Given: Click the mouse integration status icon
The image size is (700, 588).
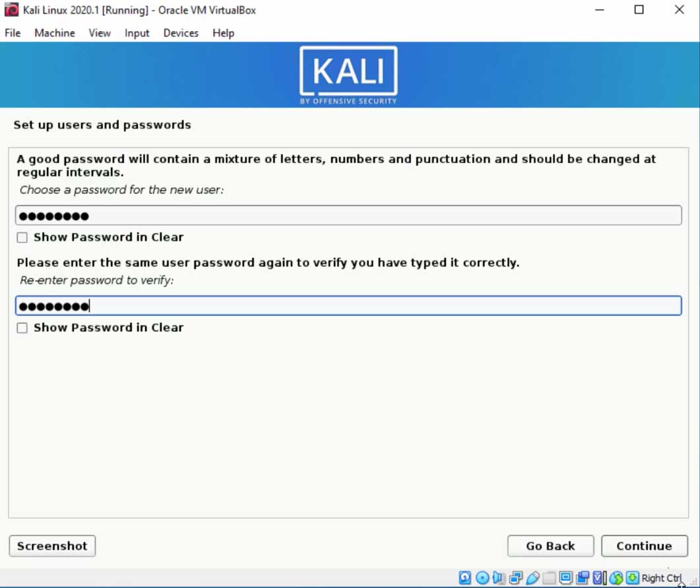Looking at the screenshot, I should (616, 577).
